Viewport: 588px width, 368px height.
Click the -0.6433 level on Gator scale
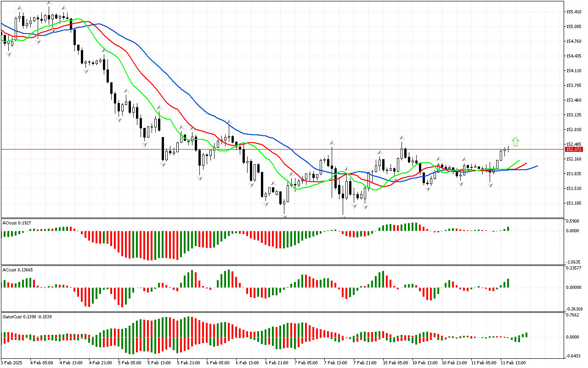[573, 355]
